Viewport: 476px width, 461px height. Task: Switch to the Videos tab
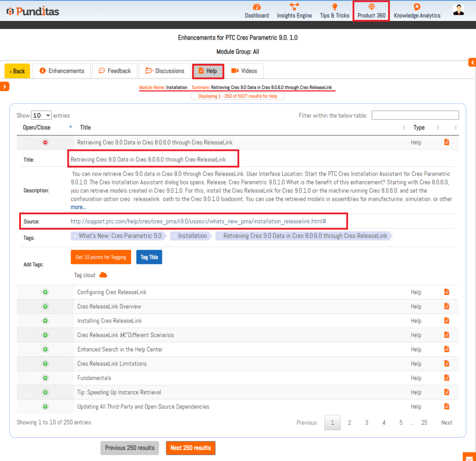[x=244, y=71]
